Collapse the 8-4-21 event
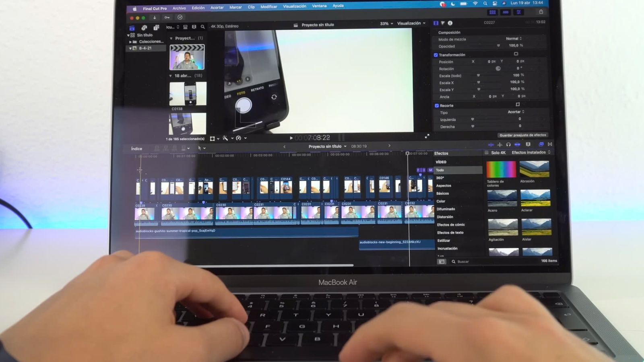The image size is (644, 362). coord(130,48)
